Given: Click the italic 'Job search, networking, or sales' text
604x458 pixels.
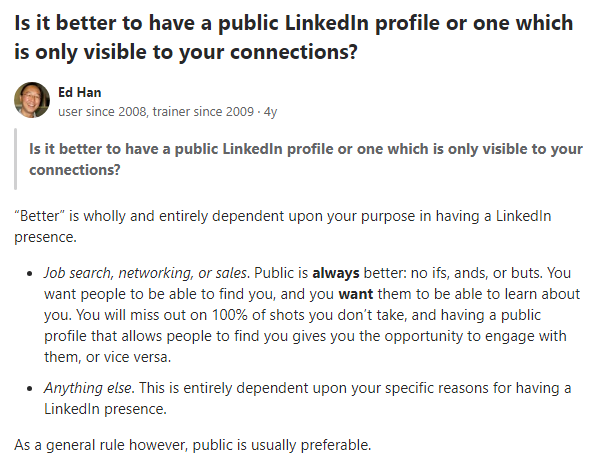Looking at the screenshot, I should coord(145,273).
